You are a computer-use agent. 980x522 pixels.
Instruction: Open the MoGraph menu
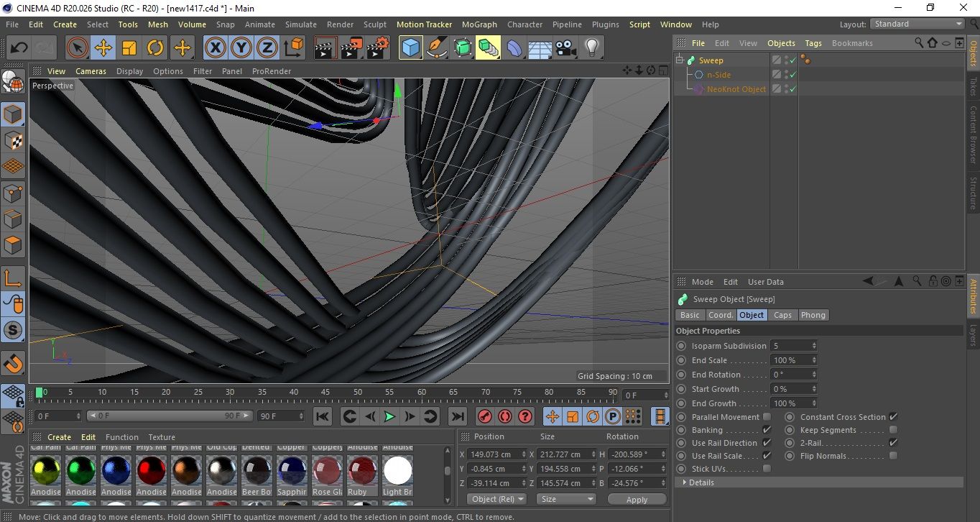coord(479,24)
